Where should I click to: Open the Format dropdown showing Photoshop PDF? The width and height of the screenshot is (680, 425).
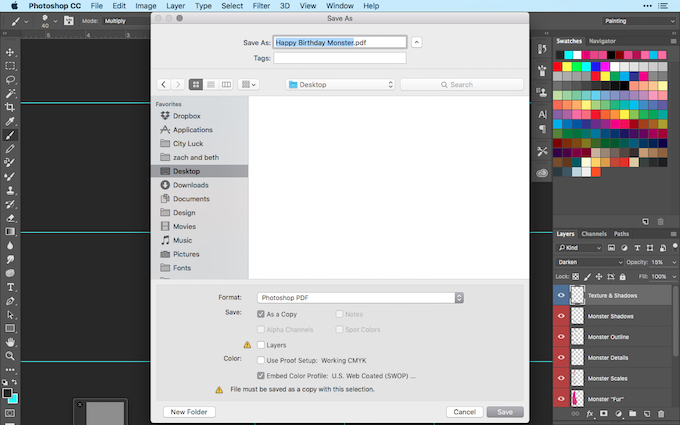pyautogui.click(x=360, y=298)
